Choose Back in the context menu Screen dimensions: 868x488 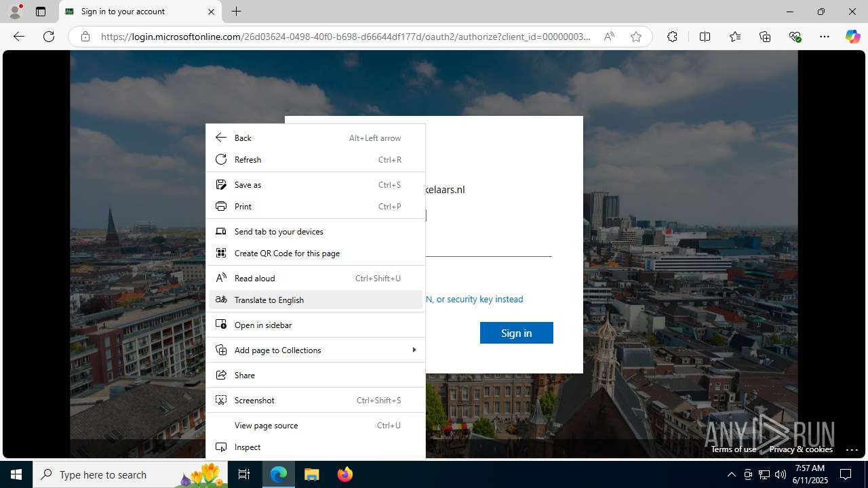pos(315,138)
